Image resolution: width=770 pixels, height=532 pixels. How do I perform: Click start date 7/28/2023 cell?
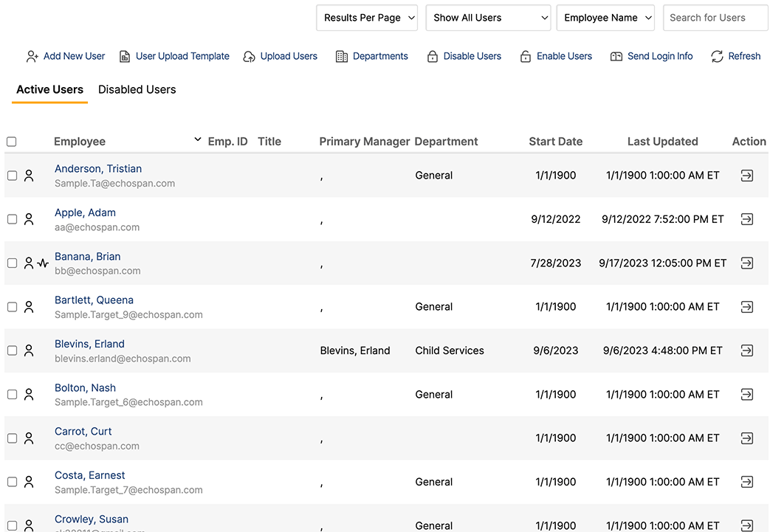pyautogui.click(x=555, y=263)
